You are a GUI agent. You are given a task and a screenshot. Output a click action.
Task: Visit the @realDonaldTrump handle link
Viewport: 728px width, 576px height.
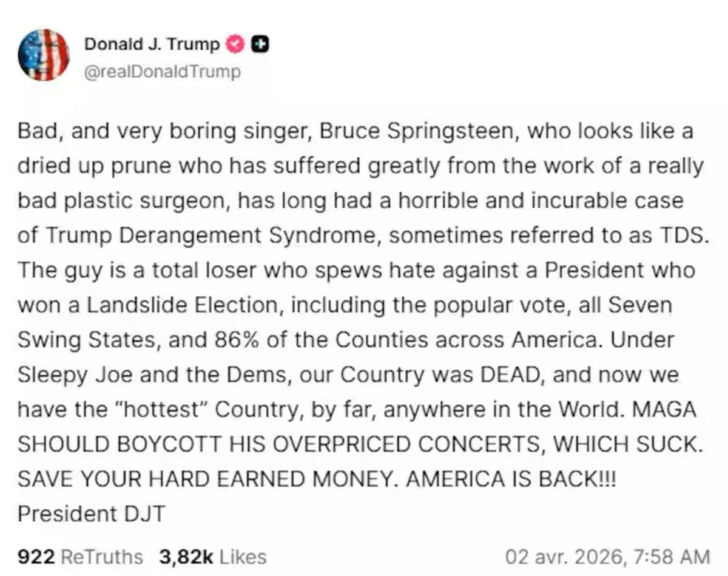[x=162, y=72]
